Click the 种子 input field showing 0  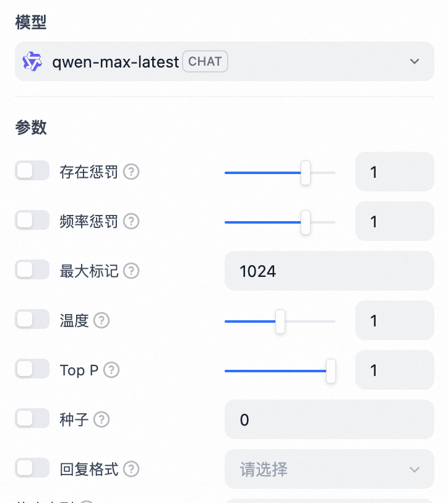[329, 419]
